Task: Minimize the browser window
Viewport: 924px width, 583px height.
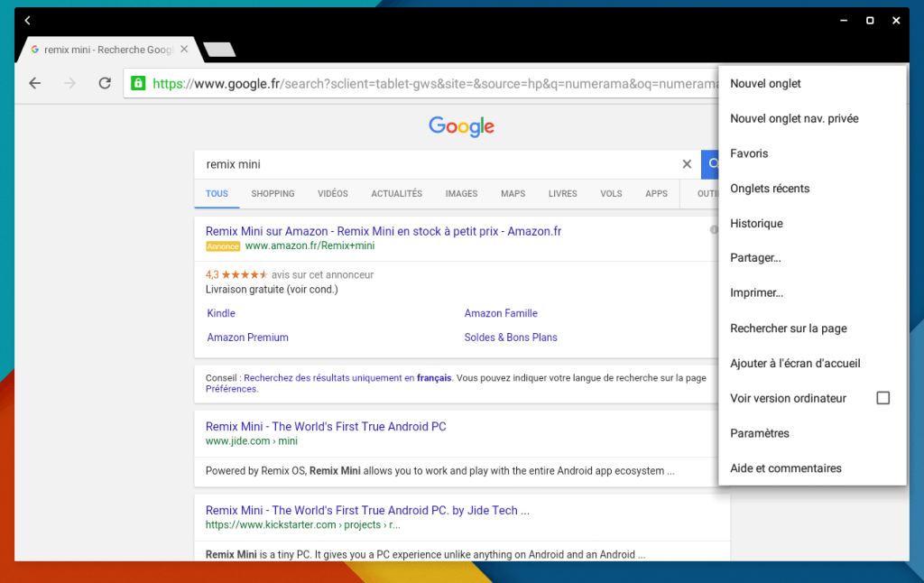Action: (x=844, y=21)
